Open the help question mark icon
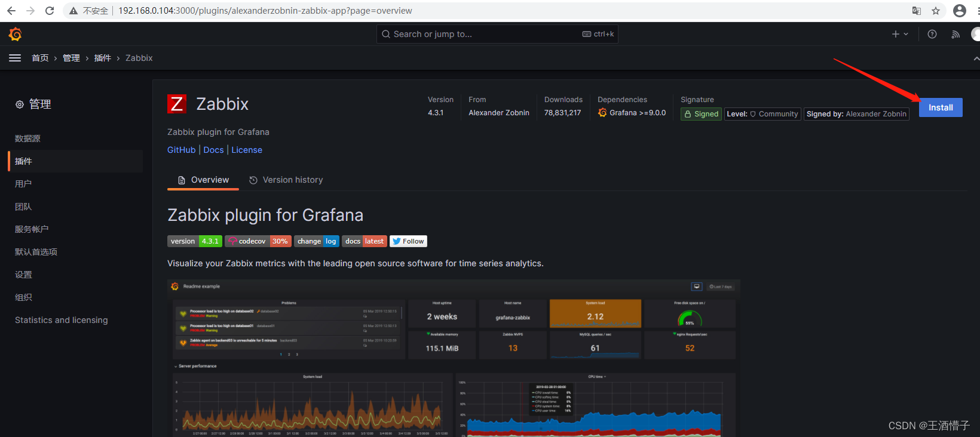This screenshot has width=980, height=437. point(932,35)
